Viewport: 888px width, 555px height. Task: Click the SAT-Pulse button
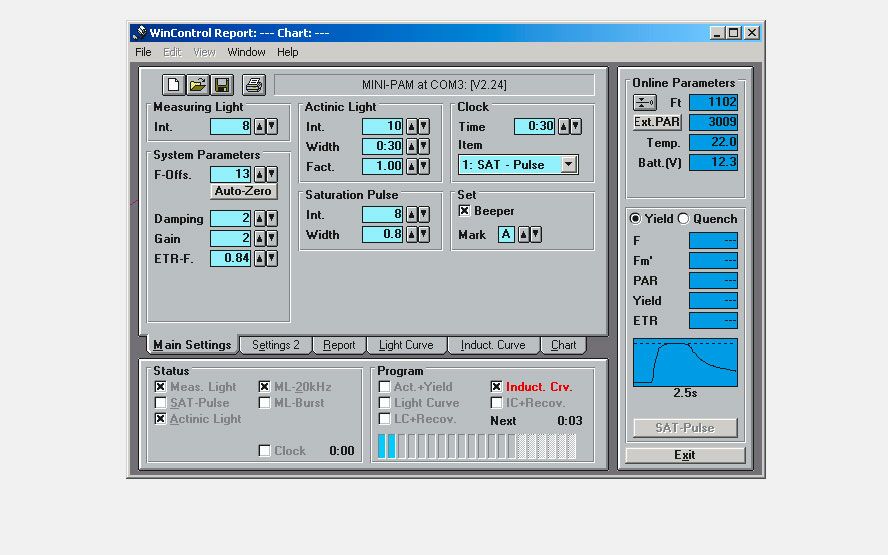[685, 428]
